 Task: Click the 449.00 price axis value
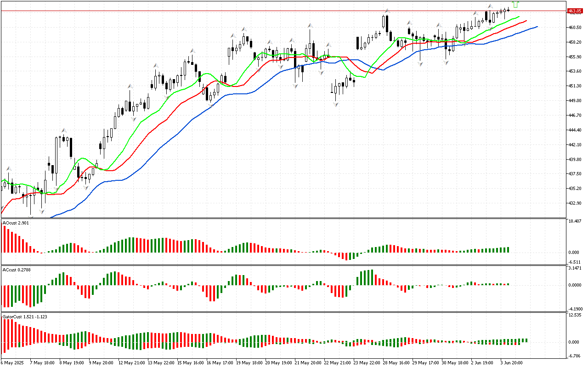[575, 101]
